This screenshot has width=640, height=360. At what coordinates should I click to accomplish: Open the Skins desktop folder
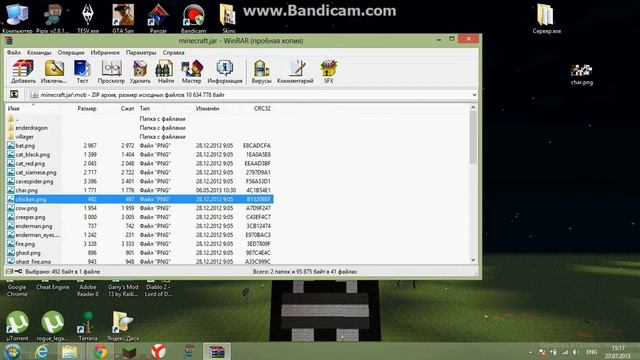[x=229, y=18]
